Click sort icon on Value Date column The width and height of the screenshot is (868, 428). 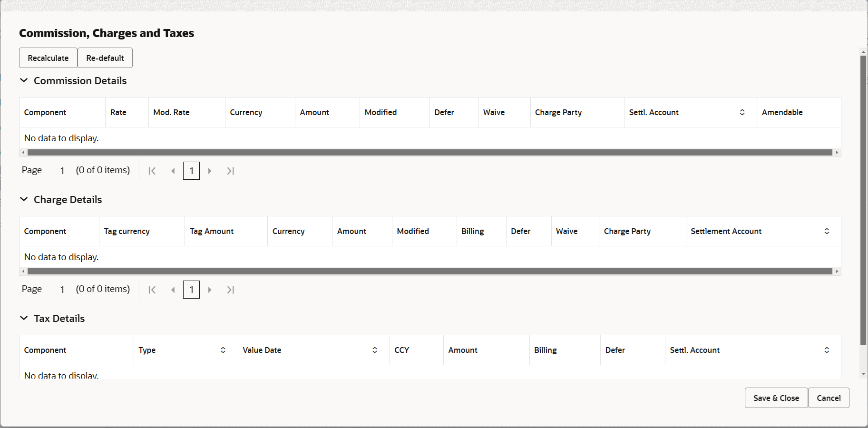pyautogui.click(x=375, y=350)
